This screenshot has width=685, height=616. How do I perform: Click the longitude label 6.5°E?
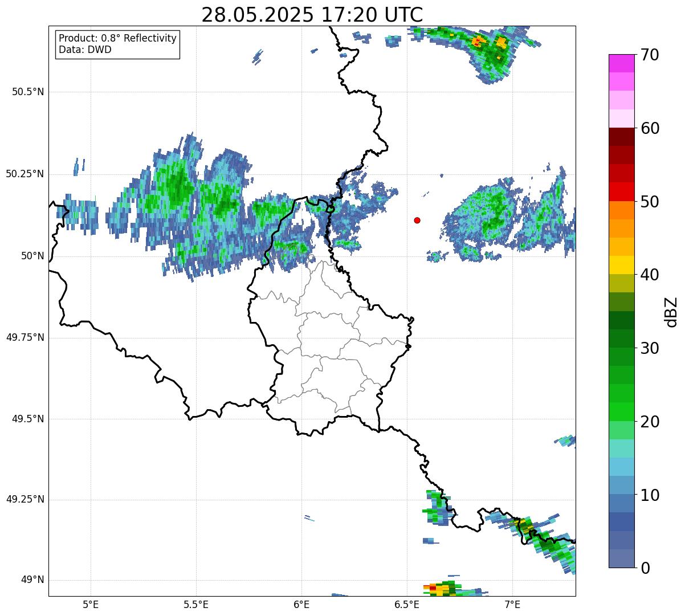coord(407,604)
